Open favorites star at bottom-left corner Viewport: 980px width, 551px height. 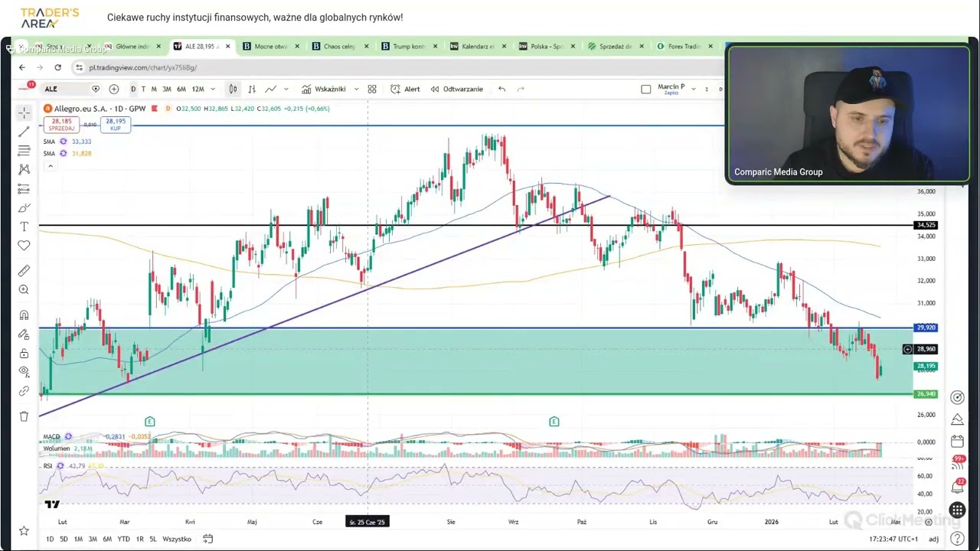24,531
